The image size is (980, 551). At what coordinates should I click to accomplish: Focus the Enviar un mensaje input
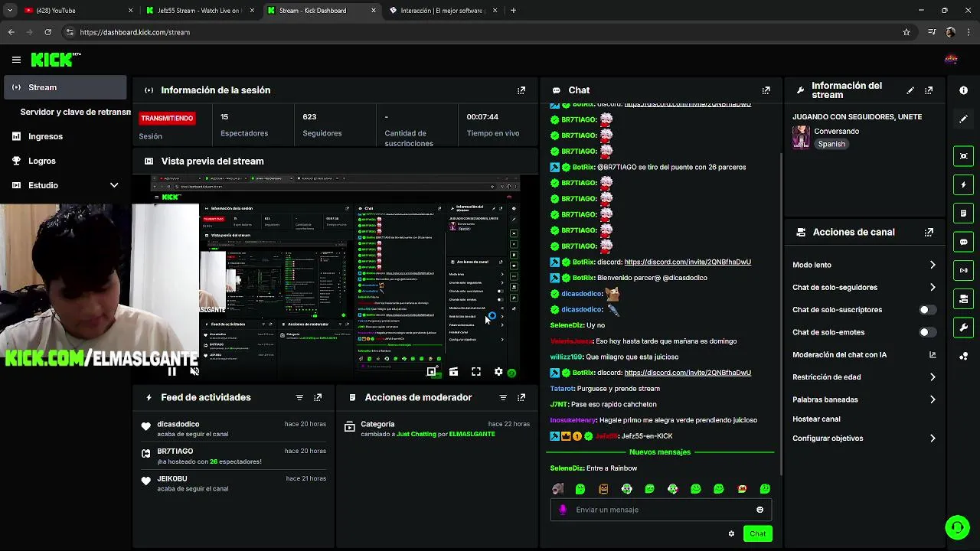(660, 510)
